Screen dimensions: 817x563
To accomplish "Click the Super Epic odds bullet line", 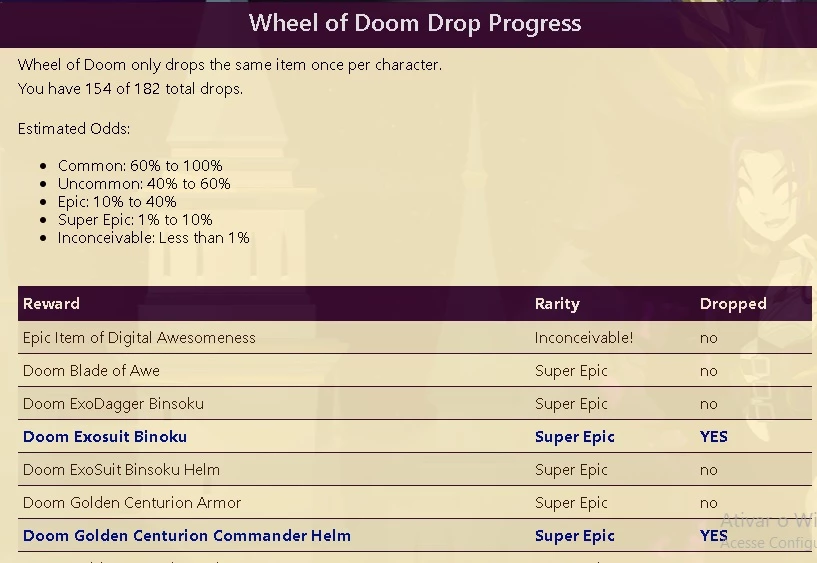I will click(x=135, y=220).
